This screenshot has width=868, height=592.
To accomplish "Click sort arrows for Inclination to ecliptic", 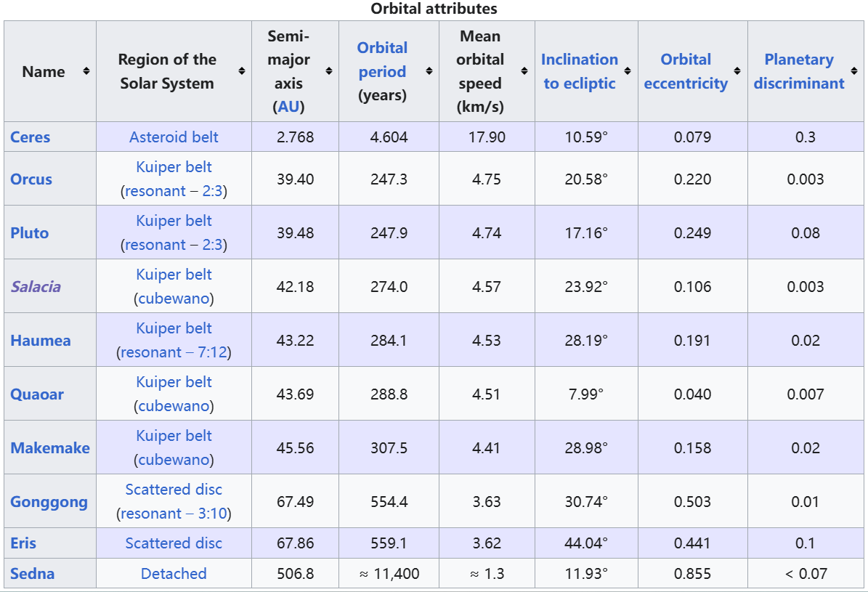I will (x=628, y=71).
